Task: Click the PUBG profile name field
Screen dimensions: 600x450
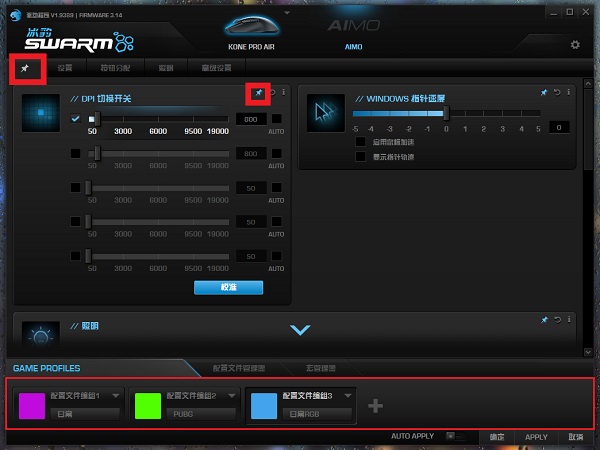Action: point(201,414)
